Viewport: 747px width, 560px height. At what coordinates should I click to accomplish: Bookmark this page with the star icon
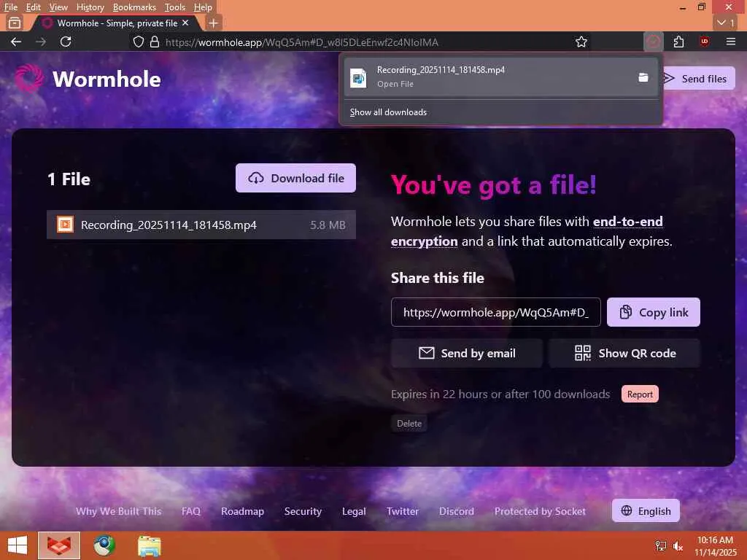tap(581, 42)
